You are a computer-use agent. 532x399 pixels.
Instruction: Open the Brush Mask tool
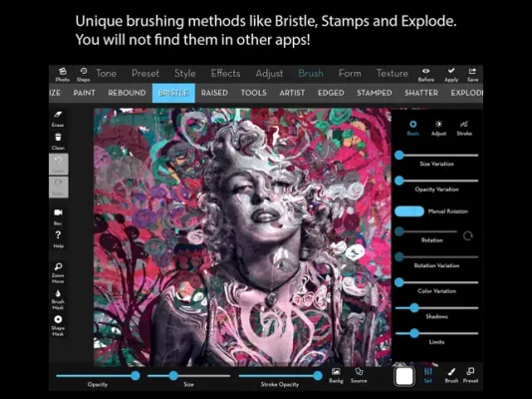(x=58, y=299)
